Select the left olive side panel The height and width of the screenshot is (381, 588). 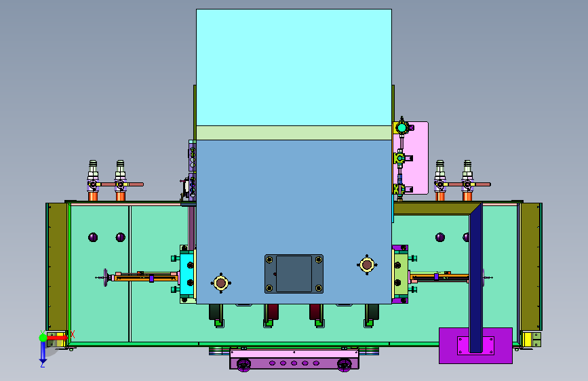click(x=58, y=267)
